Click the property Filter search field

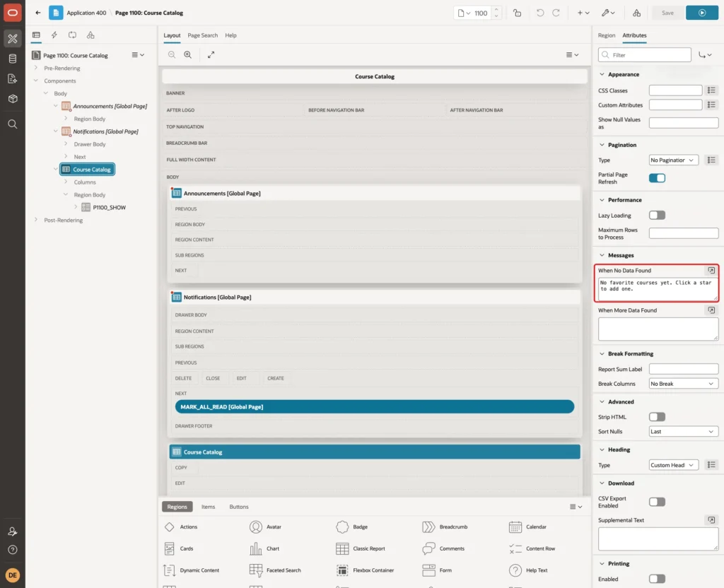644,55
